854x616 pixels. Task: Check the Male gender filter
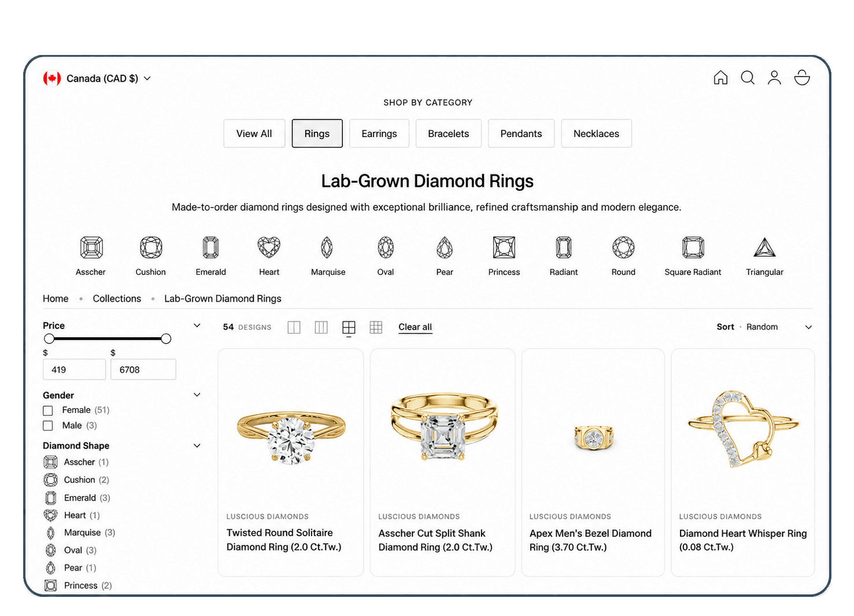[48, 426]
